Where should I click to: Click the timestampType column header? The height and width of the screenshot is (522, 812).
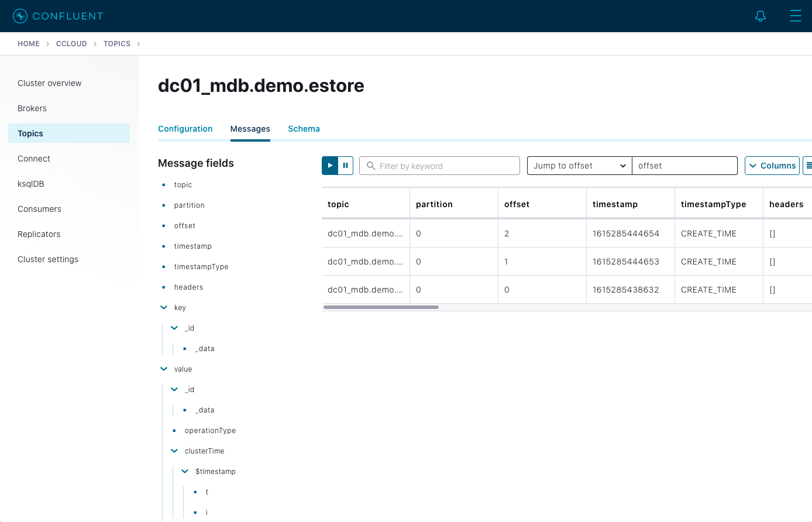point(719,204)
